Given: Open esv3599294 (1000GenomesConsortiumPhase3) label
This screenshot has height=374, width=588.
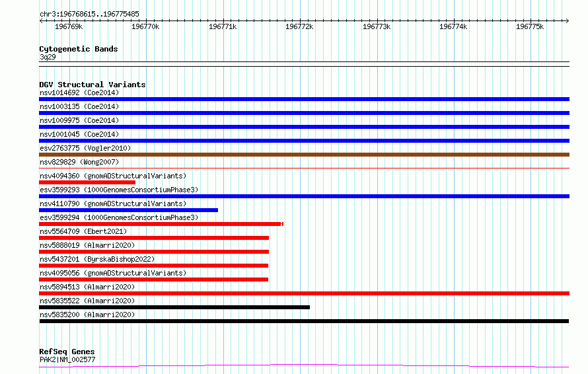Looking at the screenshot, I should click(x=119, y=217).
